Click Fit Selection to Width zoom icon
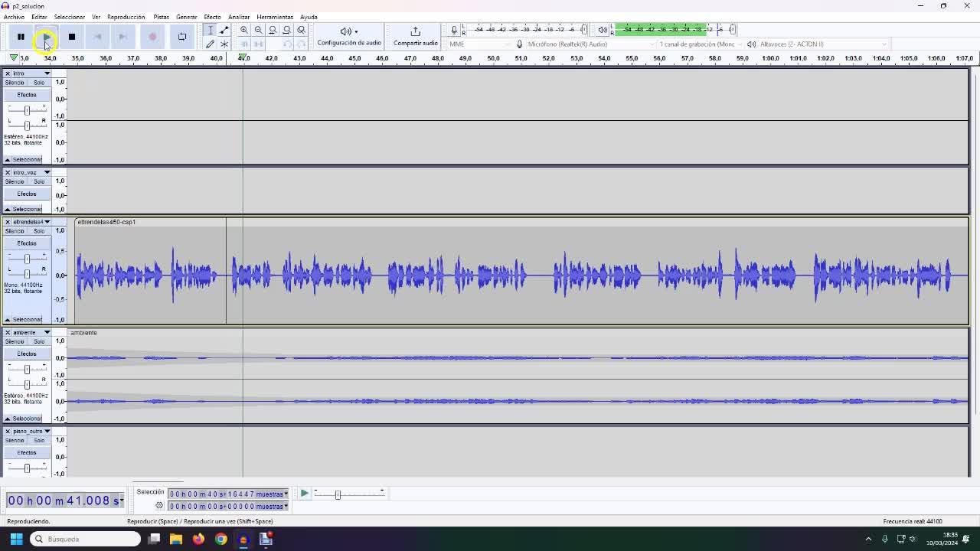Image resolution: width=980 pixels, height=551 pixels. (x=273, y=30)
